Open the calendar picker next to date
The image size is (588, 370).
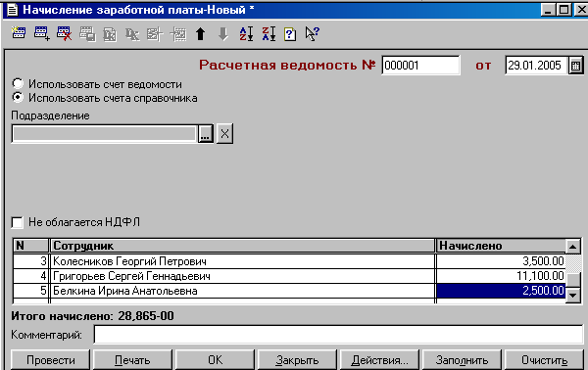[x=575, y=66]
